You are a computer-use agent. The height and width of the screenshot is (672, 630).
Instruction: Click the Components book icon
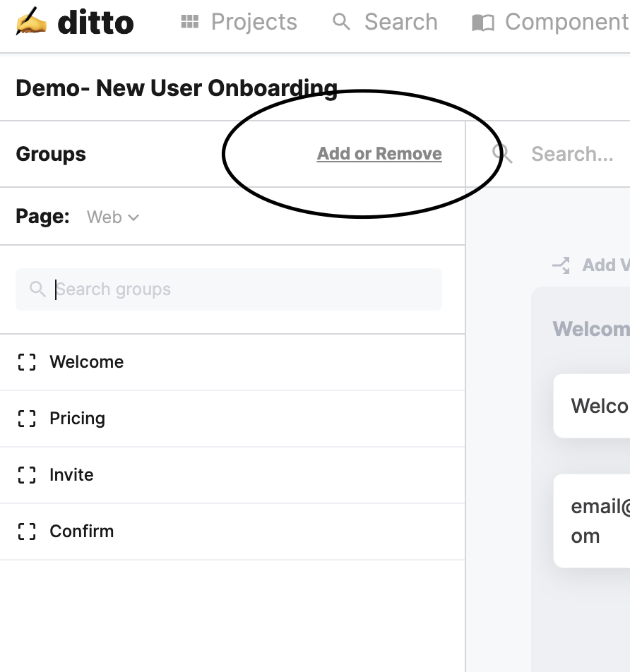click(483, 23)
